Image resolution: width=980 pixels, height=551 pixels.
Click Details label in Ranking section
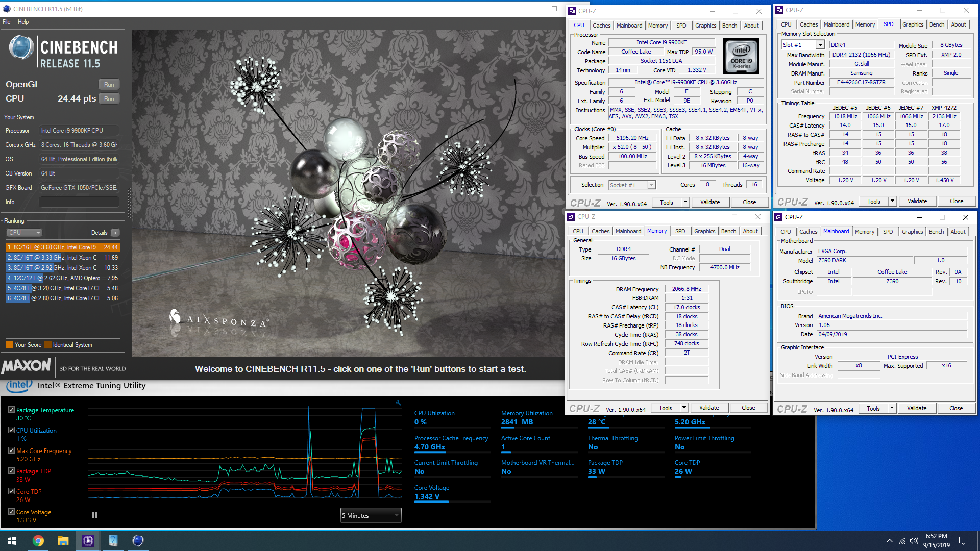pos(99,233)
